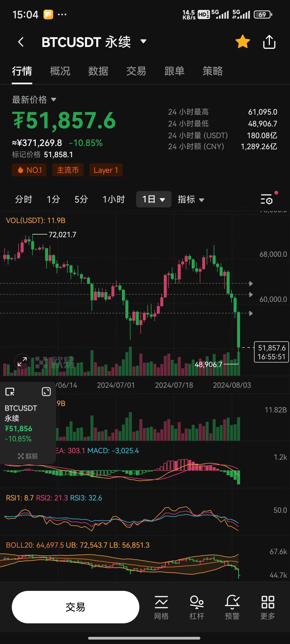Tap the 24 小时额 (CNY) value 1,289.26亿
Image resolution: width=290 pixels, height=644 pixels.
coord(259,147)
